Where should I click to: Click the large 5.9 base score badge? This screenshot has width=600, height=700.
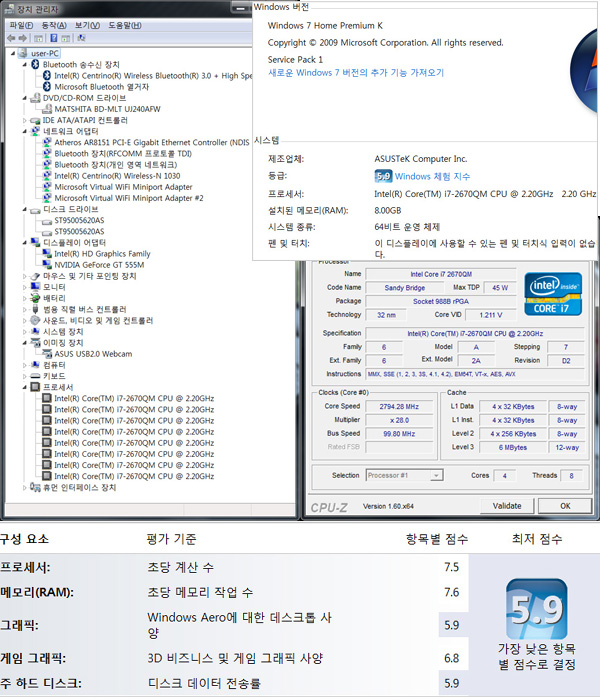click(x=537, y=609)
